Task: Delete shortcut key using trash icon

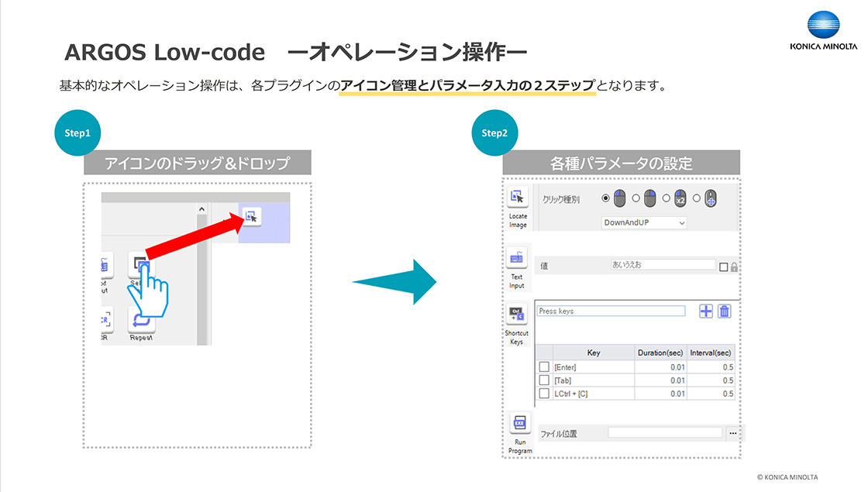Action: [x=724, y=311]
